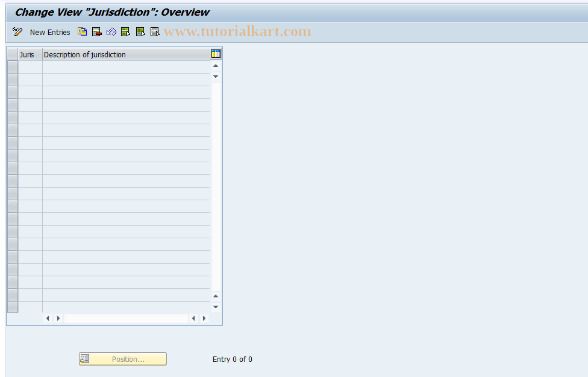Click rightmost horizontal scroll right arrow
This screenshot has height=377, width=588.
[x=204, y=318]
